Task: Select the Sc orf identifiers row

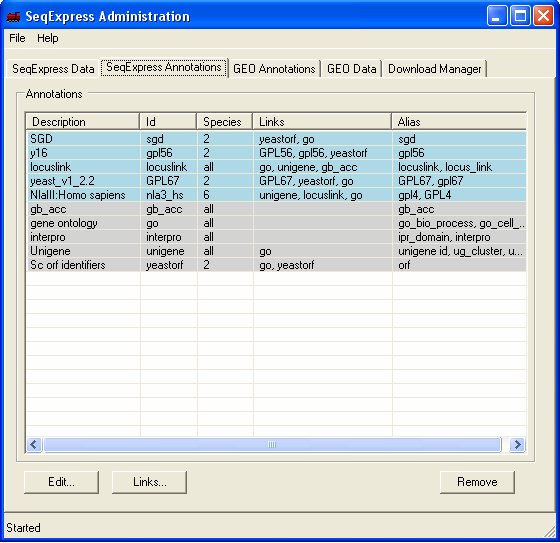Action: 276,265
